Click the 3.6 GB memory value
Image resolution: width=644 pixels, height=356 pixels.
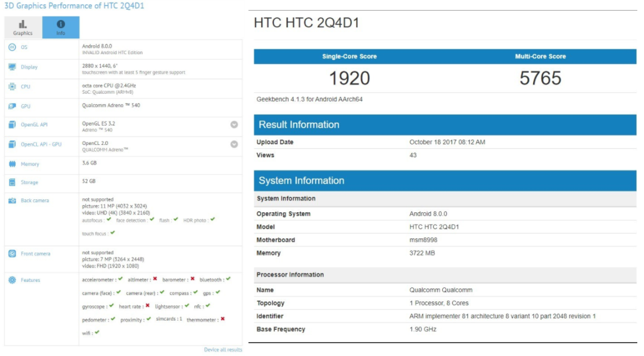pyautogui.click(x=89, y=163)
